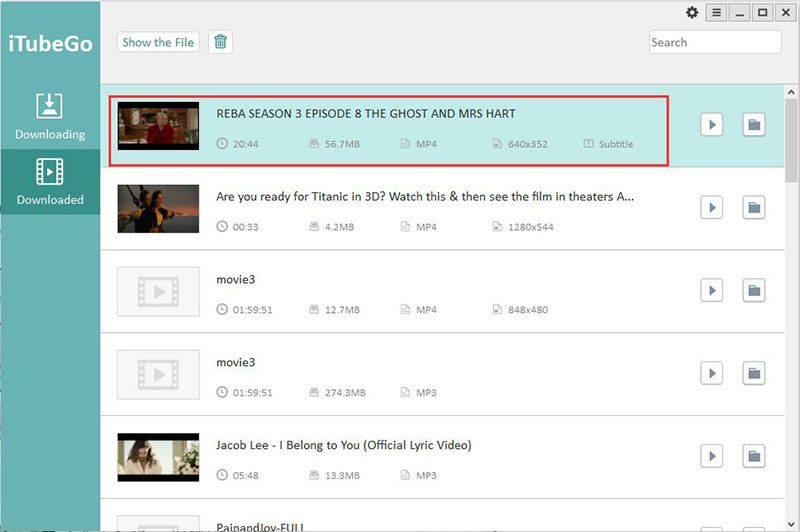Click the 13.3MB file size value
This screenshot has height=532, width=800.
(342, 475)
